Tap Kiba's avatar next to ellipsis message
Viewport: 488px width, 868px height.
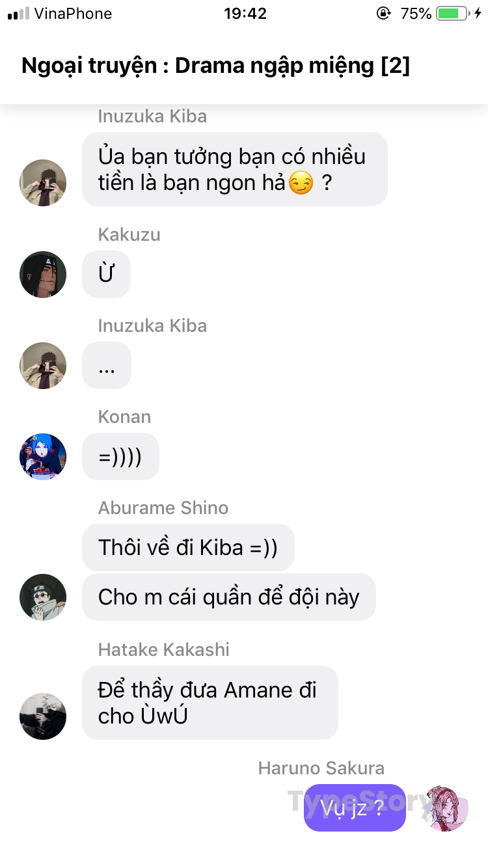pos(43,366)
